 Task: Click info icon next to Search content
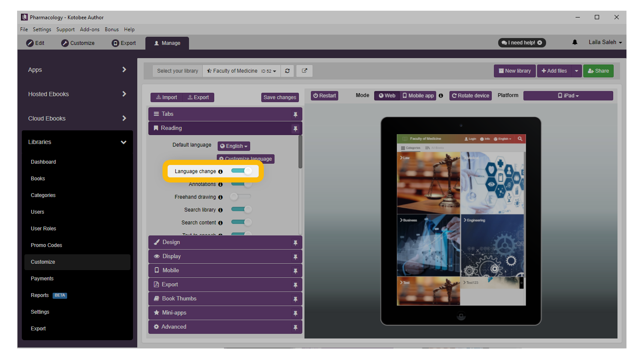[220, 223]
